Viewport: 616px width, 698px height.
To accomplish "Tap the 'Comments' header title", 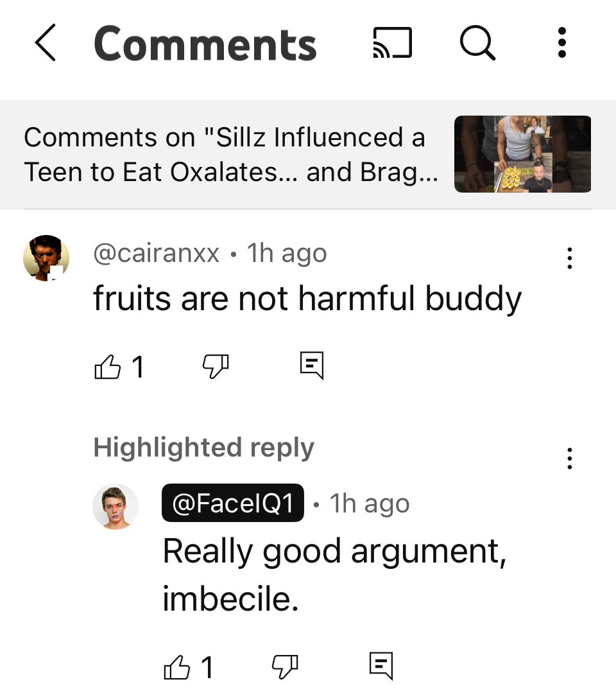I will tap(205, 43).
